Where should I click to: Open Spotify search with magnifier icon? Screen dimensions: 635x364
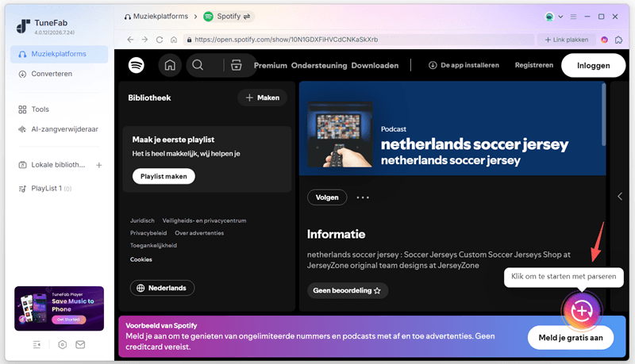coord(198,65)
